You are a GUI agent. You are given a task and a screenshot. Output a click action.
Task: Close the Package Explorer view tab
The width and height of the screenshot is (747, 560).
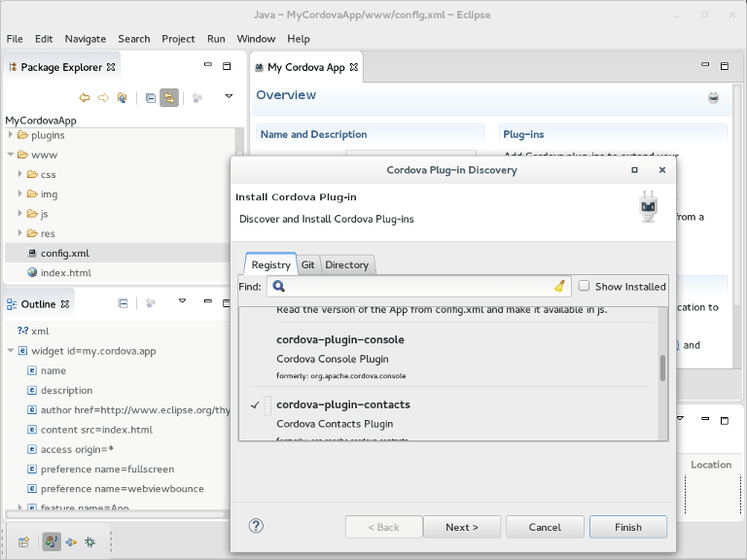point(111,67)
